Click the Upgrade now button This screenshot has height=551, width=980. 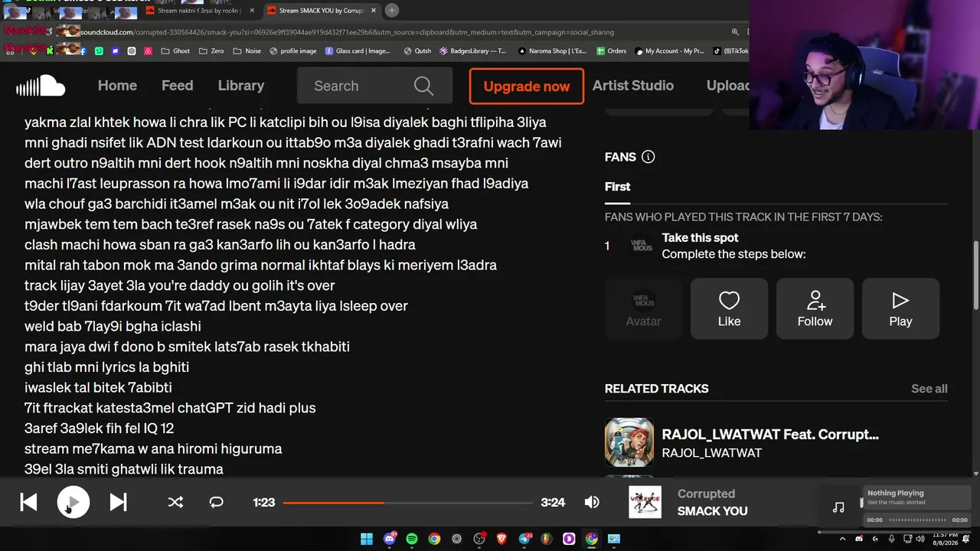527,86
